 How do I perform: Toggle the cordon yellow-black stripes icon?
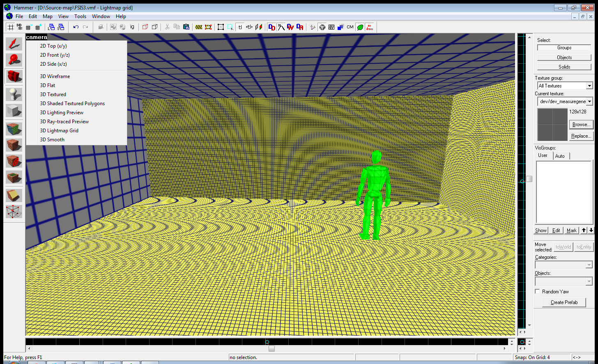click(199, 27)
